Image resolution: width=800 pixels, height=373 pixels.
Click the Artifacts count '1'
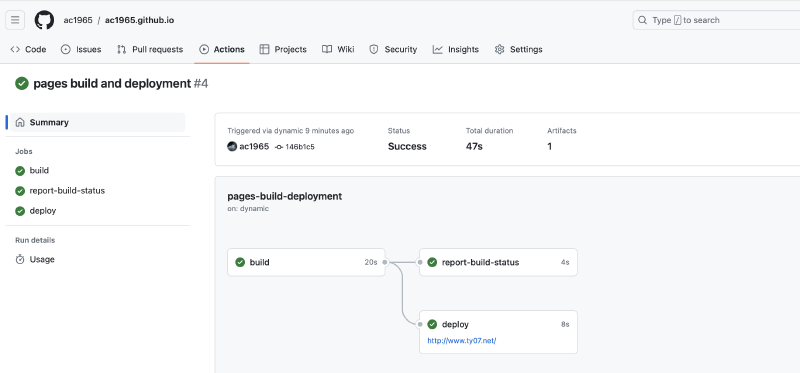click(549, 146)
